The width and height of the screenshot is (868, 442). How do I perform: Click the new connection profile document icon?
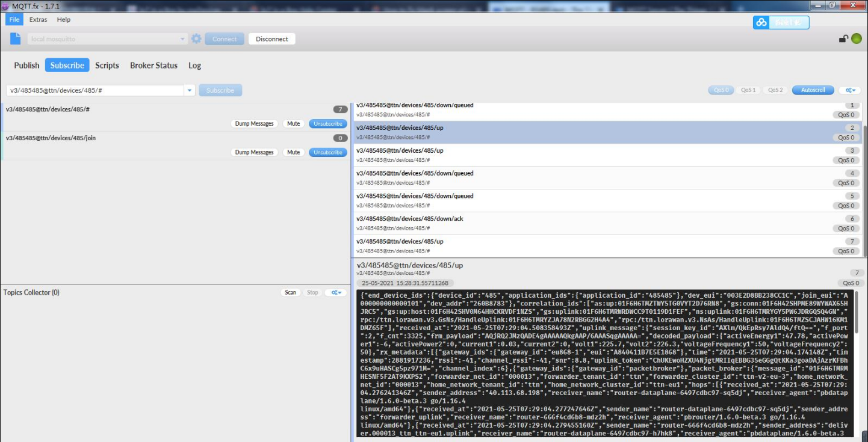click(16, 38)
